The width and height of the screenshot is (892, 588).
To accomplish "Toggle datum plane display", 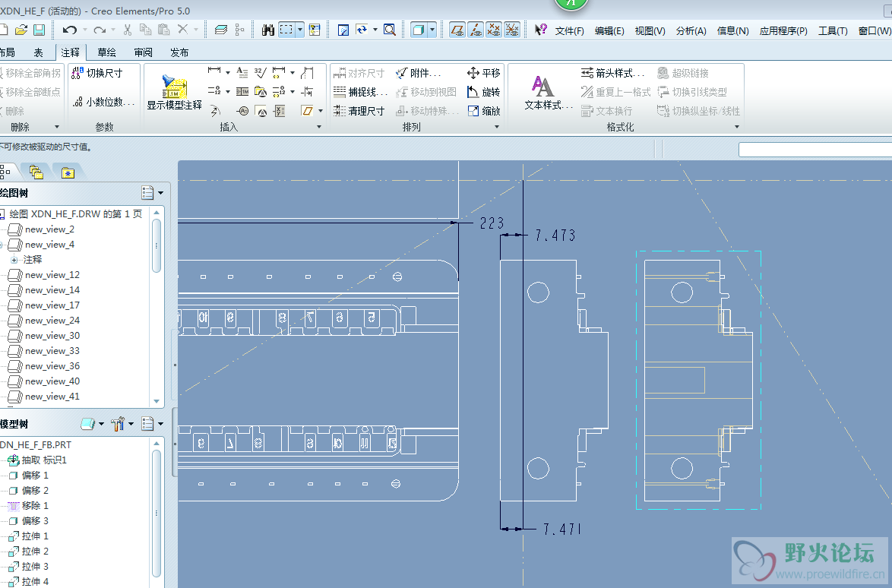I will click(x=457, y=30).
